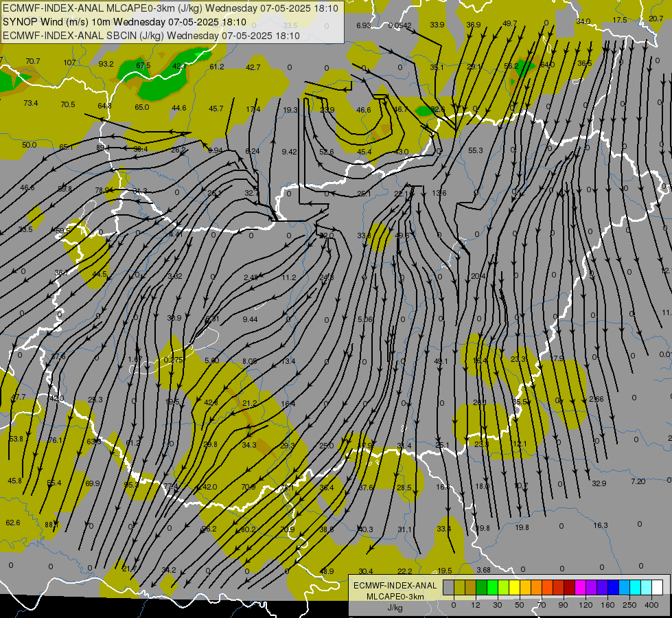Click the grid value 48.9
672x618 pixels.
coord(327,571)
